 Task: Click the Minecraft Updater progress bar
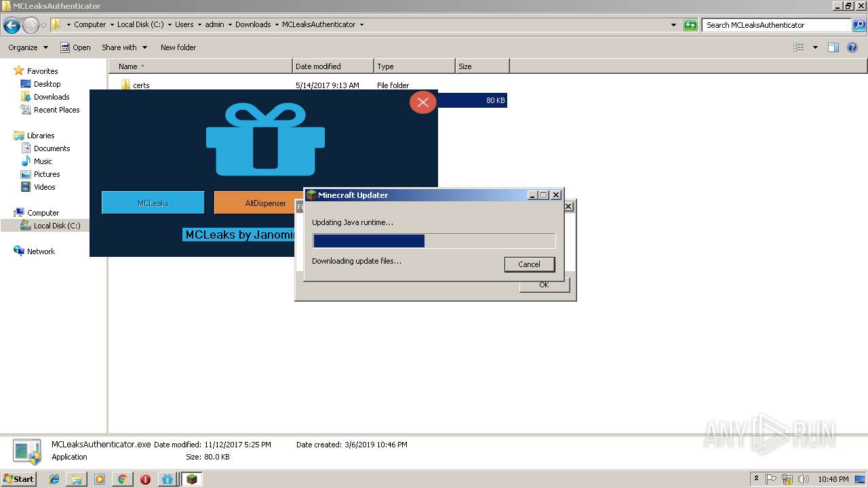[x=434, y=241]
